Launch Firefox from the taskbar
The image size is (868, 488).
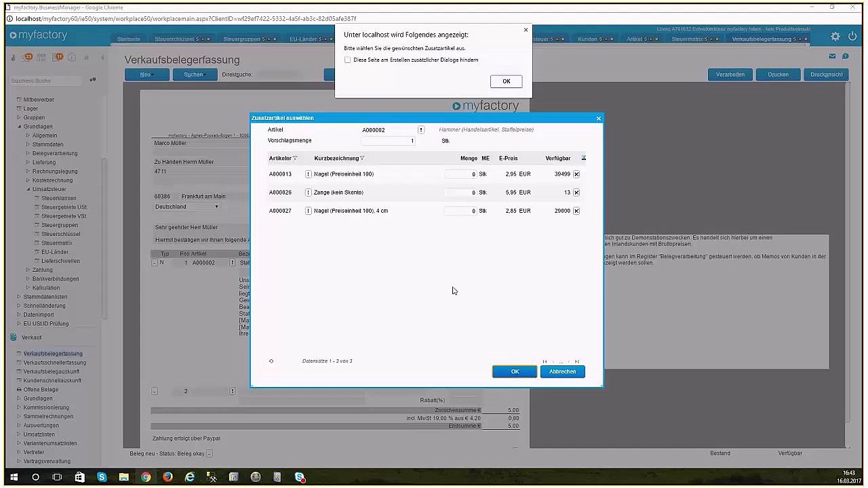(167, 477)
